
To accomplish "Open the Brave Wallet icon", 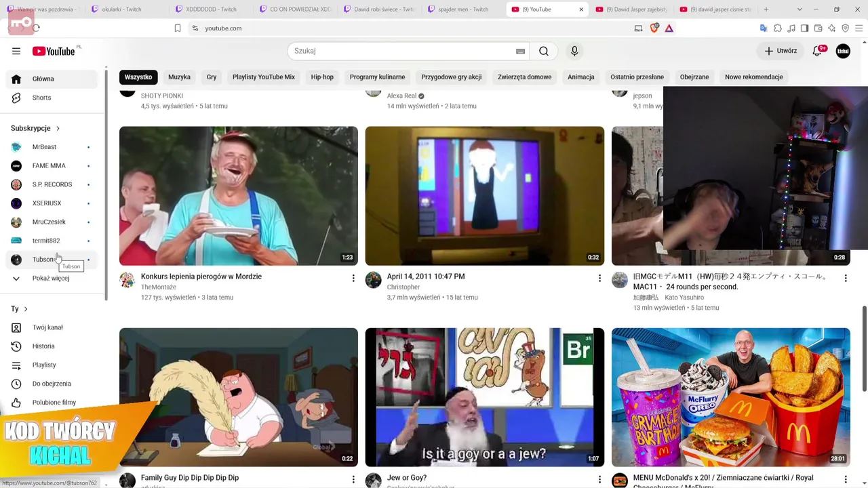I will coord(818,28).
